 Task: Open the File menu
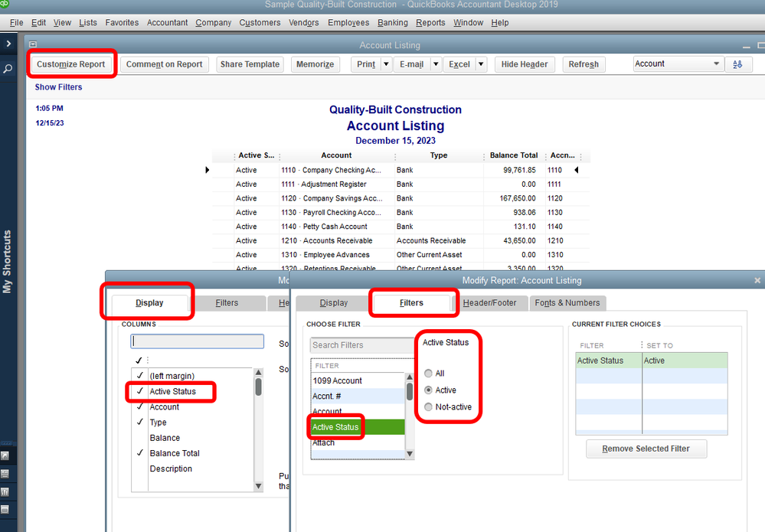pos(16,22)
